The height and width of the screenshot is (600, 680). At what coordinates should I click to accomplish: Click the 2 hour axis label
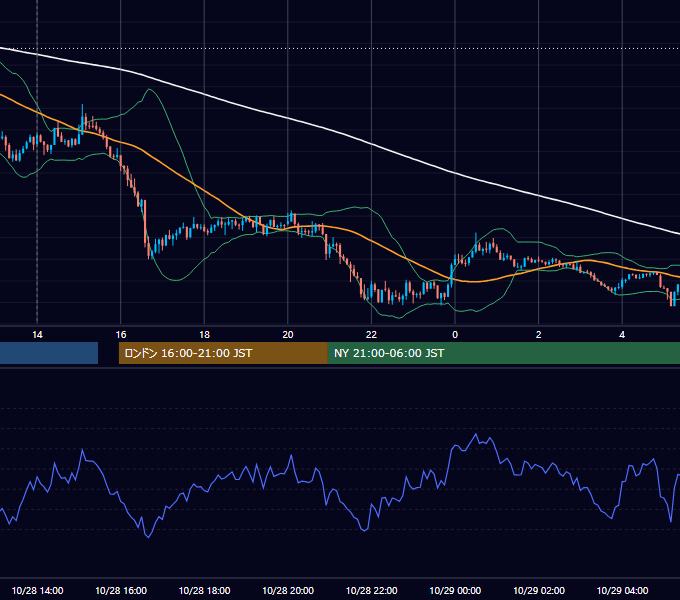pos(539,335)
